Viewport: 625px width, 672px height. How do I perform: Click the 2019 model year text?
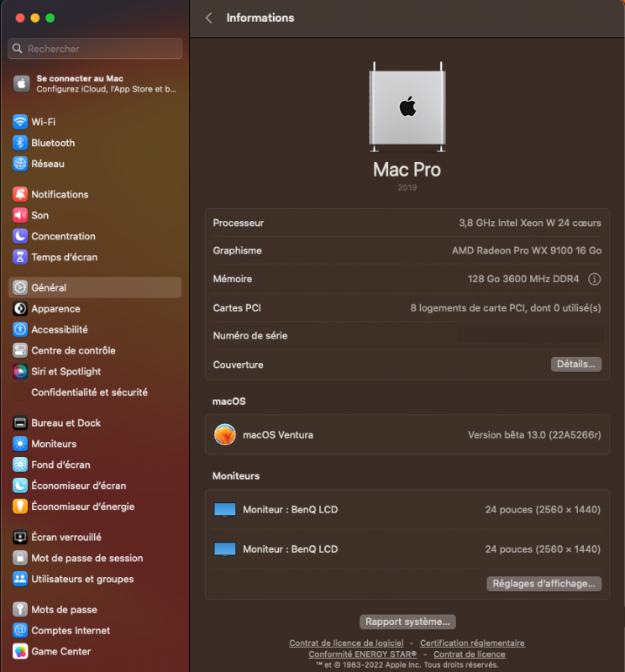pos(407,187)
